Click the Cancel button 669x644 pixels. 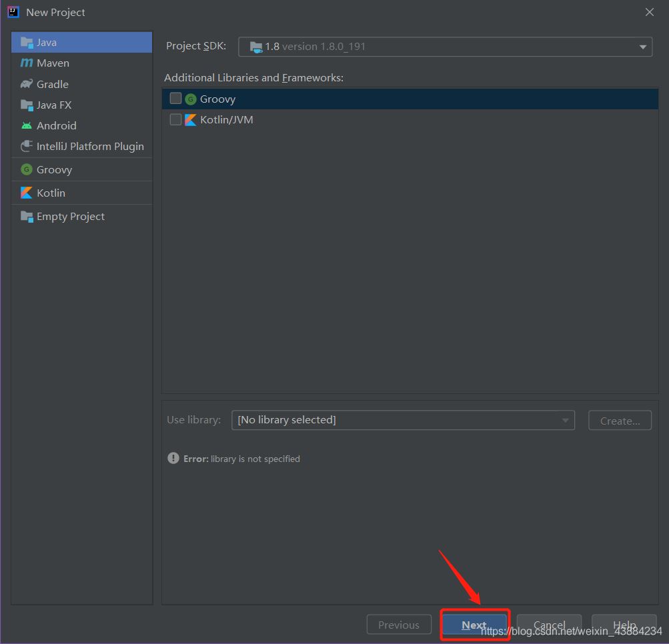click(549, 625)
